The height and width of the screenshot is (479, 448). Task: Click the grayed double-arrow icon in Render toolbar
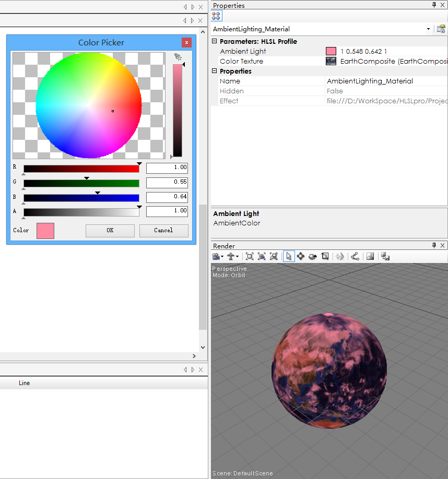[x=339, y=256]
